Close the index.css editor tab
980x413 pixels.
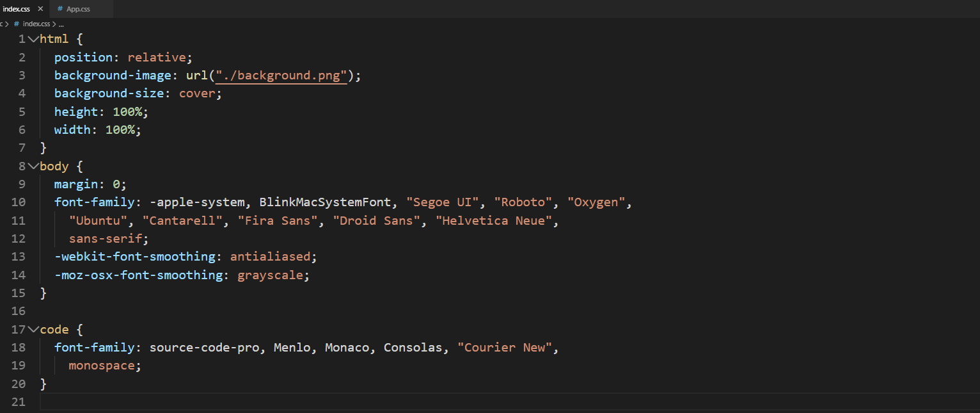[40, 9]
